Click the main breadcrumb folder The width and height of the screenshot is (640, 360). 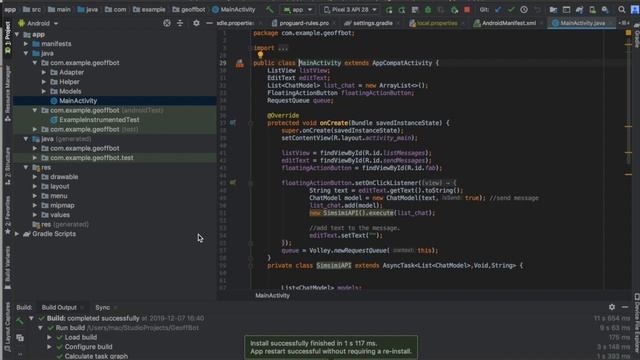59,9
